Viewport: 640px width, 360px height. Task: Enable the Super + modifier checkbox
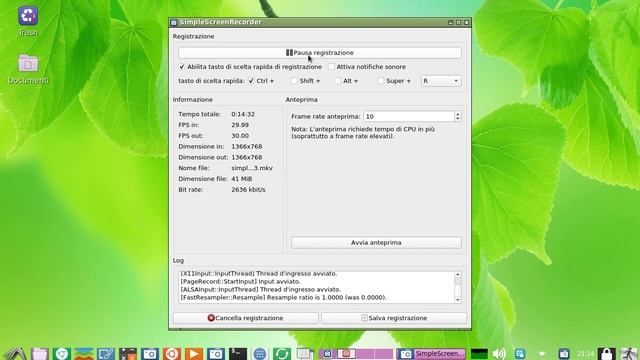381,81
